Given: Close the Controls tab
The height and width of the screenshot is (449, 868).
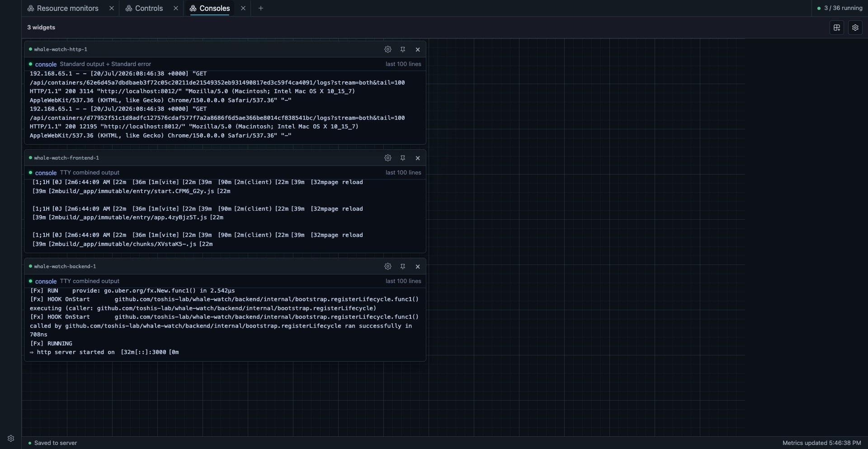Looking at the screenshot, I should click(x=176, y=8).
